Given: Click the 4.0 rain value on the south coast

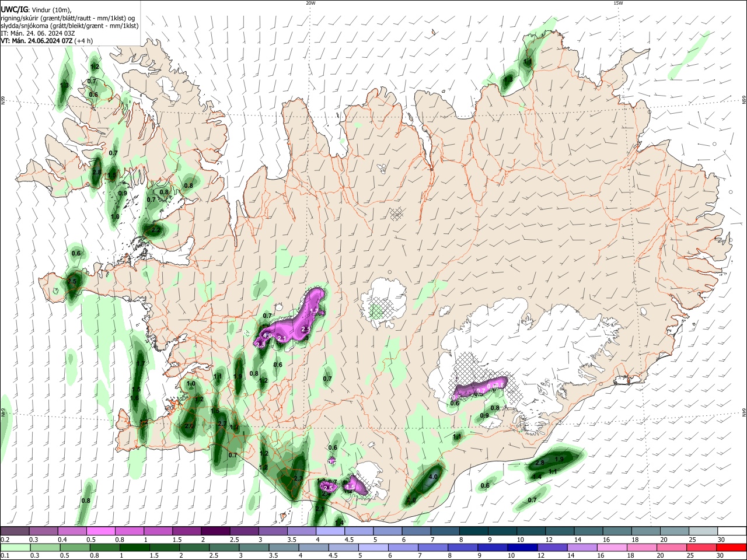Looking at the screenshot, I should click(432, 477).
